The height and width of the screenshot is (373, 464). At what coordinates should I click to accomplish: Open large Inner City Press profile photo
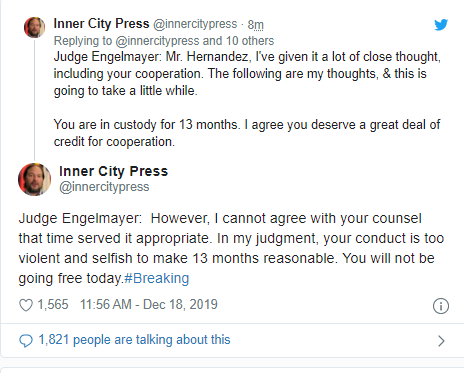(34, 179)
